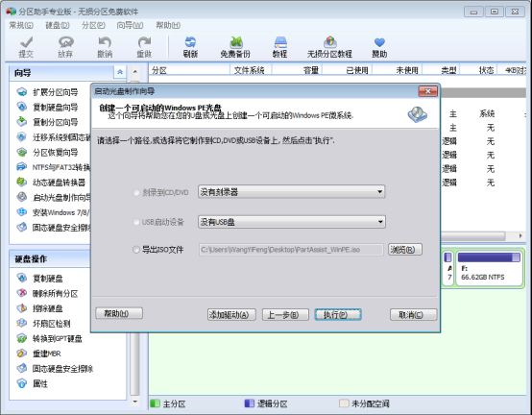
Task: Click the sidebar scroll-up arrow
Action: pos(134,72)
